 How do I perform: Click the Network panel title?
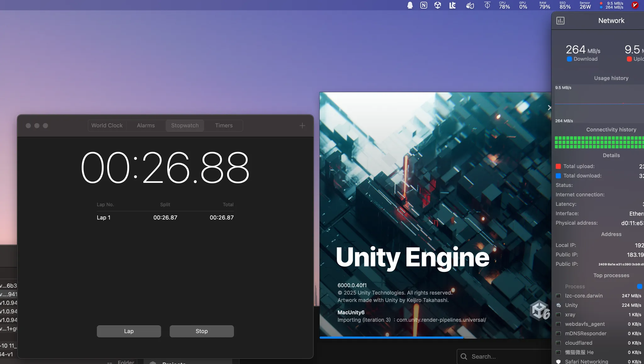coord(611,21)
